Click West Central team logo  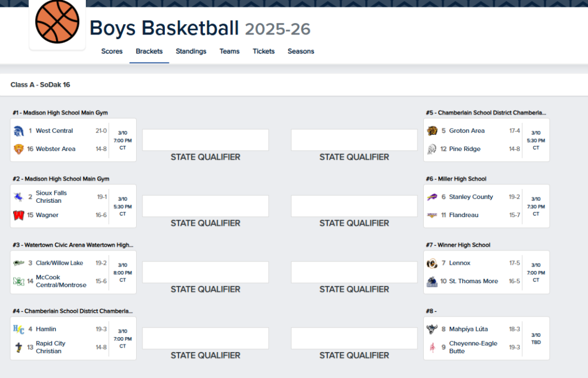tap(18, 131)
